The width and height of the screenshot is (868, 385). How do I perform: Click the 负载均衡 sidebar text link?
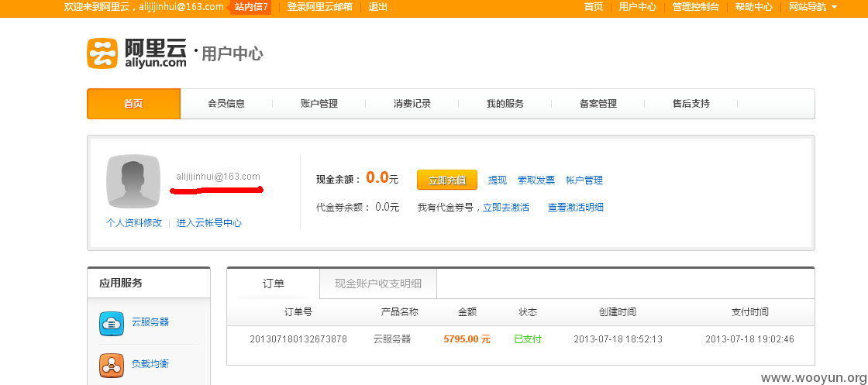[150, 364]
